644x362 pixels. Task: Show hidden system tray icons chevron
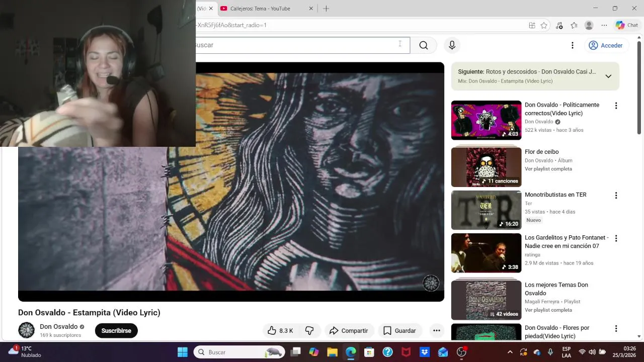[x=510, y=352]
